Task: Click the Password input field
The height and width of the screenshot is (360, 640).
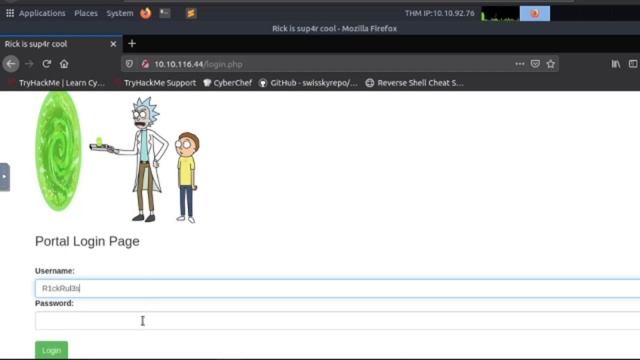Action: click(337, 321)
